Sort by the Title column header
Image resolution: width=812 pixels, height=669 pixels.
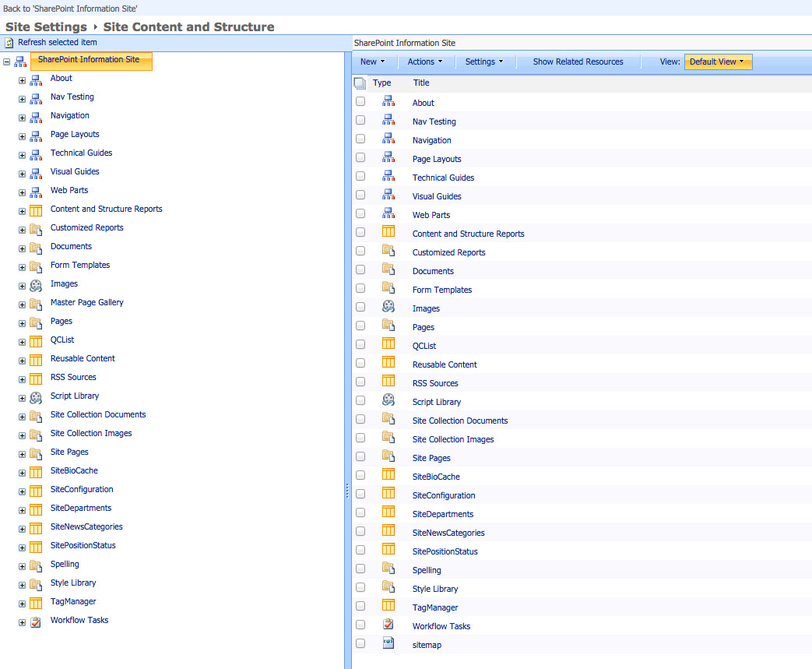pyautogui.click(x=421, y=83)
